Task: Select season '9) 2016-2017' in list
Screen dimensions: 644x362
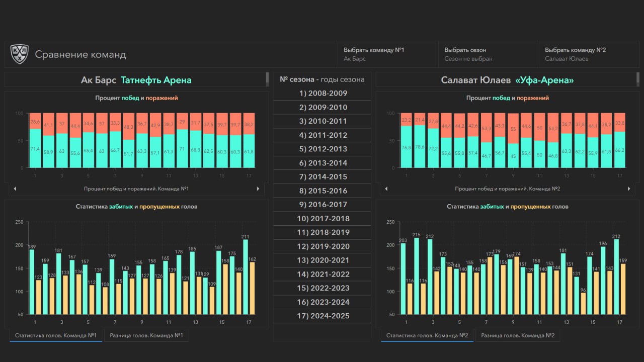Action: (x=322, y=205)
